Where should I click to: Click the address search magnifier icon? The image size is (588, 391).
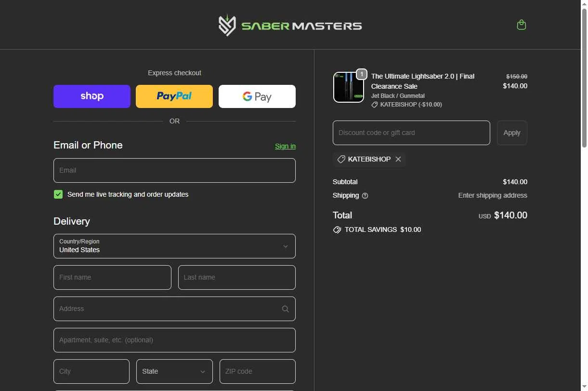tap(286, 309)
